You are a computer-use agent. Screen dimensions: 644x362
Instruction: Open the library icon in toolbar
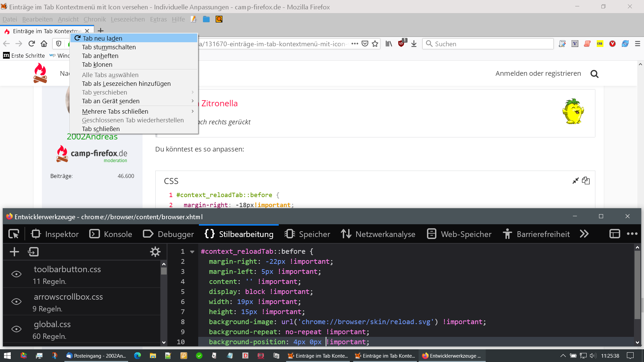coord(389,44)
